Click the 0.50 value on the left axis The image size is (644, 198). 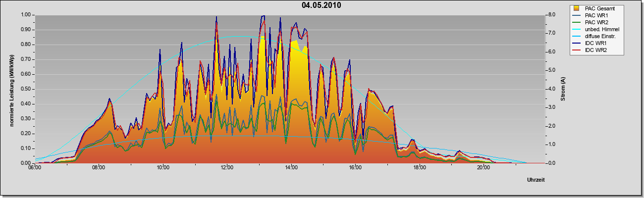pyautogui.click(x=26, y=89)
